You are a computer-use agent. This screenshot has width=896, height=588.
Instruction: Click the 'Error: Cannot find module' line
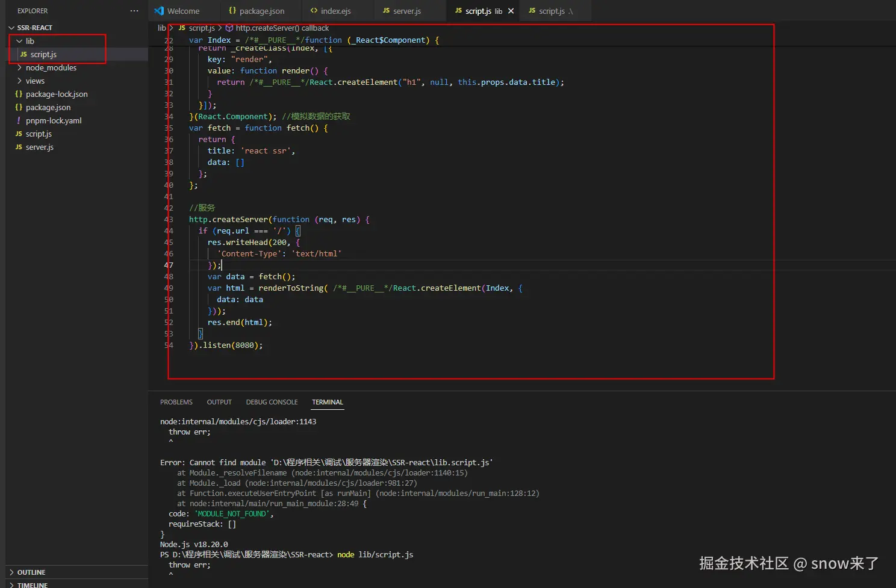click(x=326, y=462)
